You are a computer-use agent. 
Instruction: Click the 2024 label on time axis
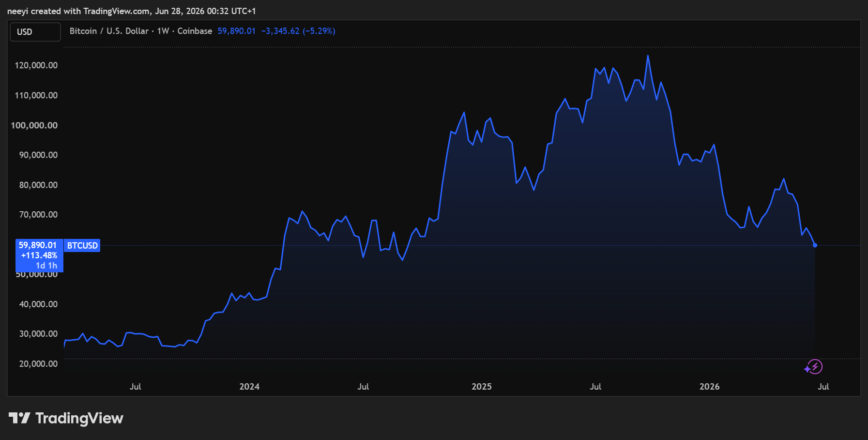point(249,387)
